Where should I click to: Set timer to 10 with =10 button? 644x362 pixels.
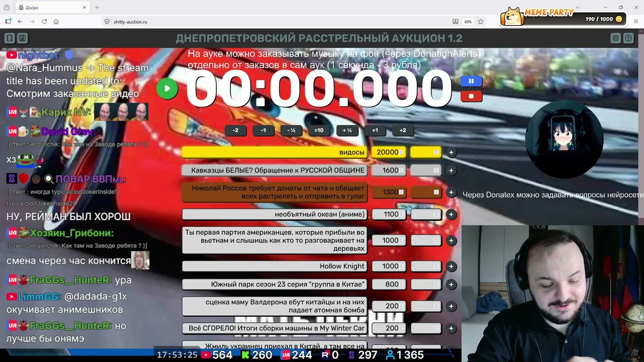[x=319, y=130]
